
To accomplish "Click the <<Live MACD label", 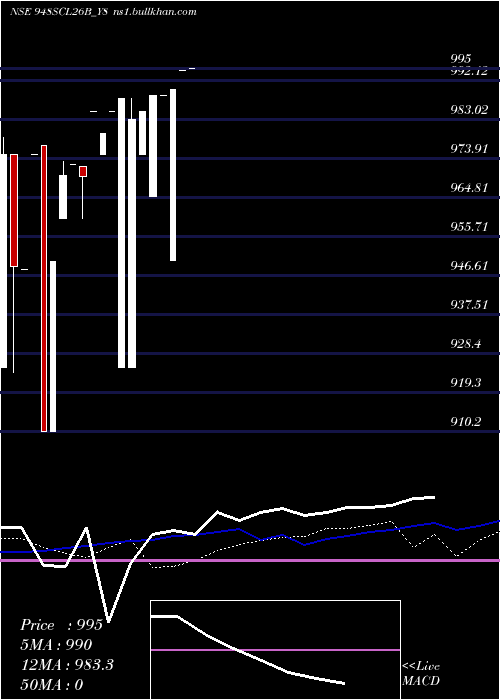I will pyautogui.click(x=421, y=674).
